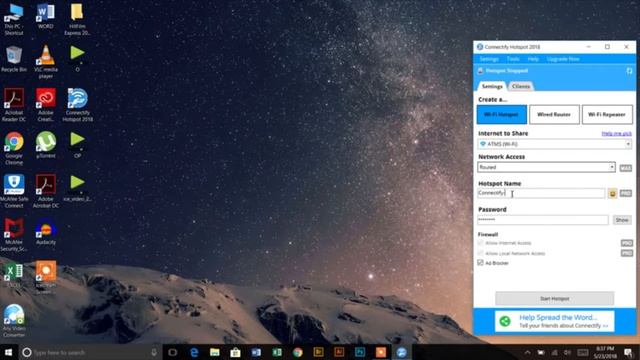The height and width of the screenshot is (360, 640).
Task: Open the Windows Start menu
Action: [x=8, y=352]
